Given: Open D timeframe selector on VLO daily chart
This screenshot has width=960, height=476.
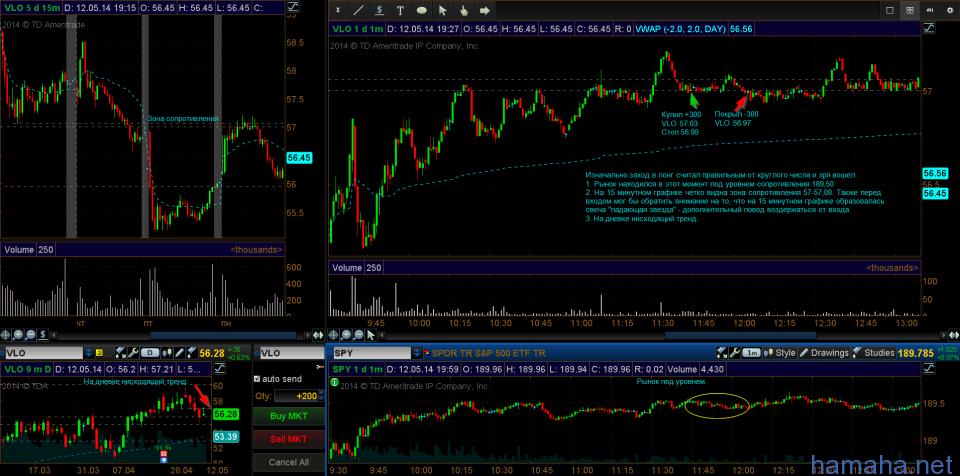Looking at the screenshot, I should click(150, 353).
